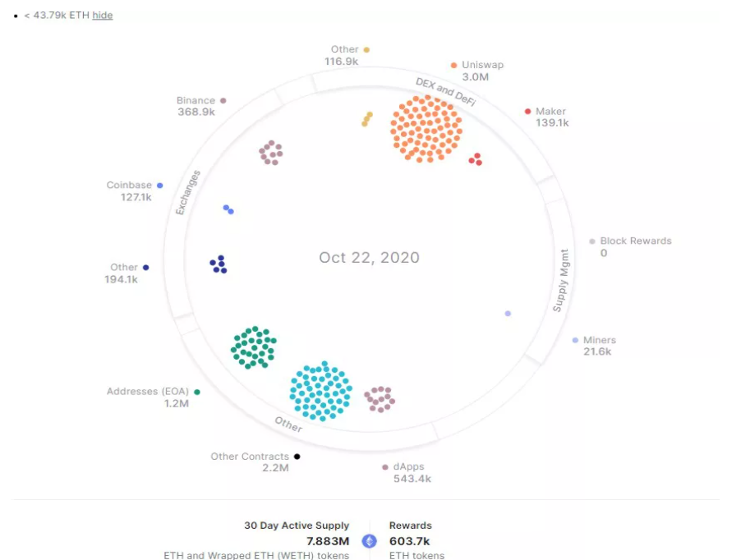The image size is (741, 560).
Task: Select the Supply Mgmt ring segment label
Action: pyautogui.click(x=561, y=281)
